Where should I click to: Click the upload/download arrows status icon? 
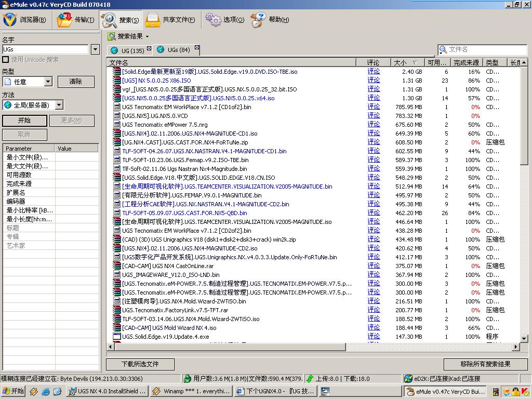[310, 379]
